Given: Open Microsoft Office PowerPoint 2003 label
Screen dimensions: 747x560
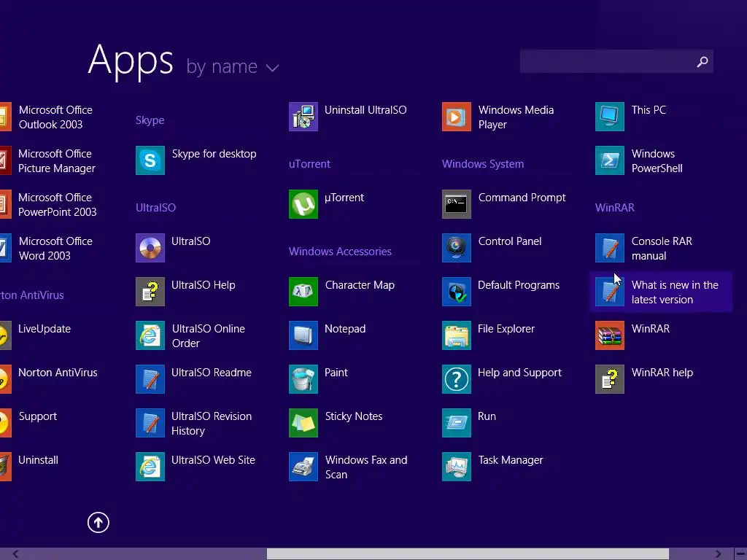Looking at the screenshot, I should [57, 205].
